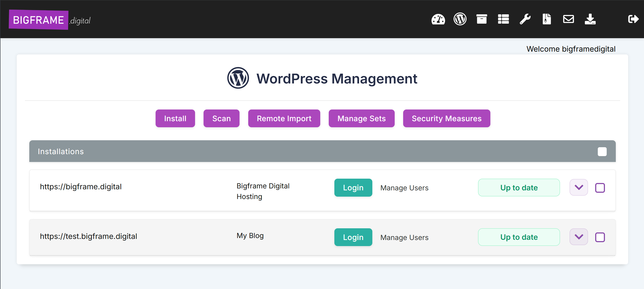
Task: Expand details for the bigframe.digital row
Action: 578,187
